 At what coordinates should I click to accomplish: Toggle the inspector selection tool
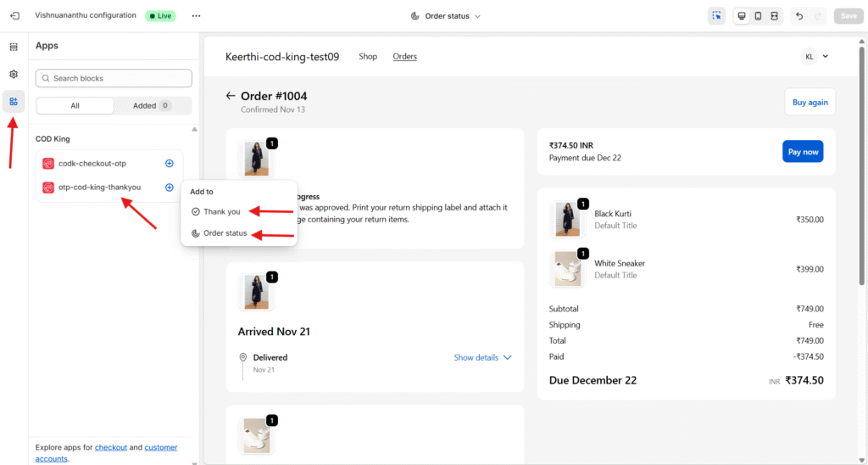pos(716,16)
